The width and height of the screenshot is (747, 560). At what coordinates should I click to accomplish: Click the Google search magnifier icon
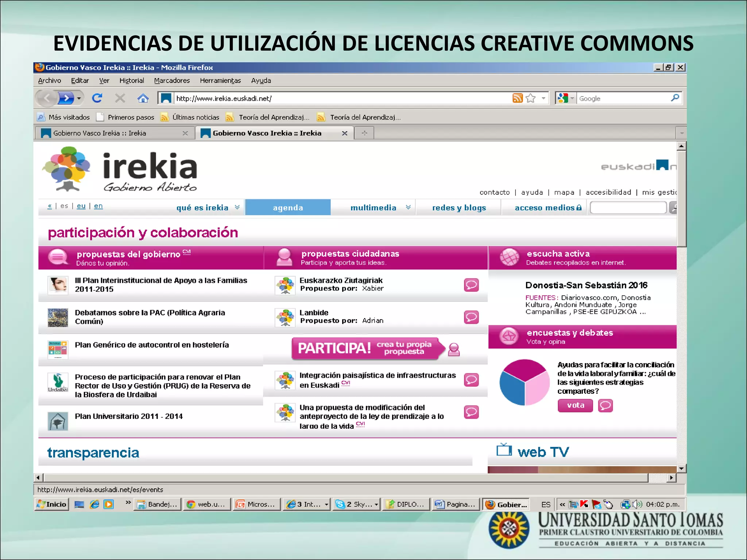[x=675, y=98]
